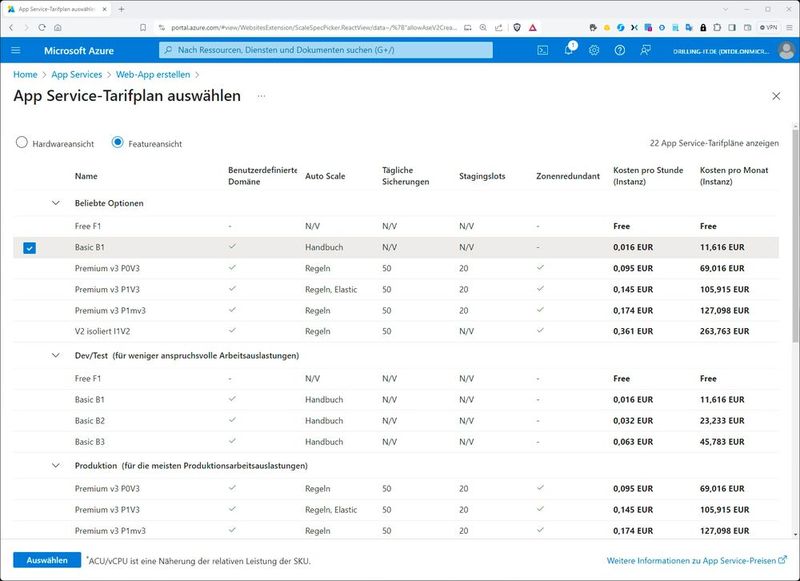
Task: Collapse the Produktion section
Action: tap(55, 465)
